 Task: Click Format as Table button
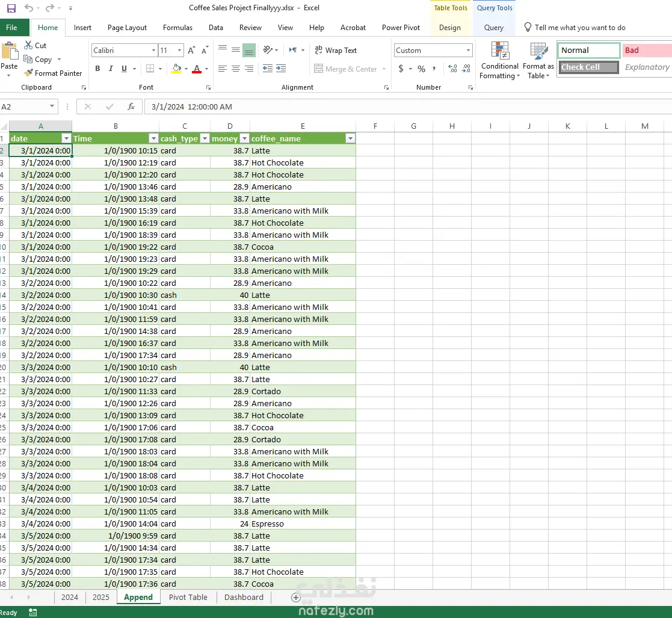point(538,60)
